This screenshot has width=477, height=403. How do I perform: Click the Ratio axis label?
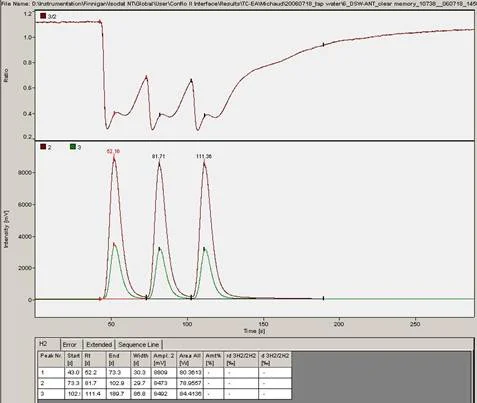pos(6,75)
